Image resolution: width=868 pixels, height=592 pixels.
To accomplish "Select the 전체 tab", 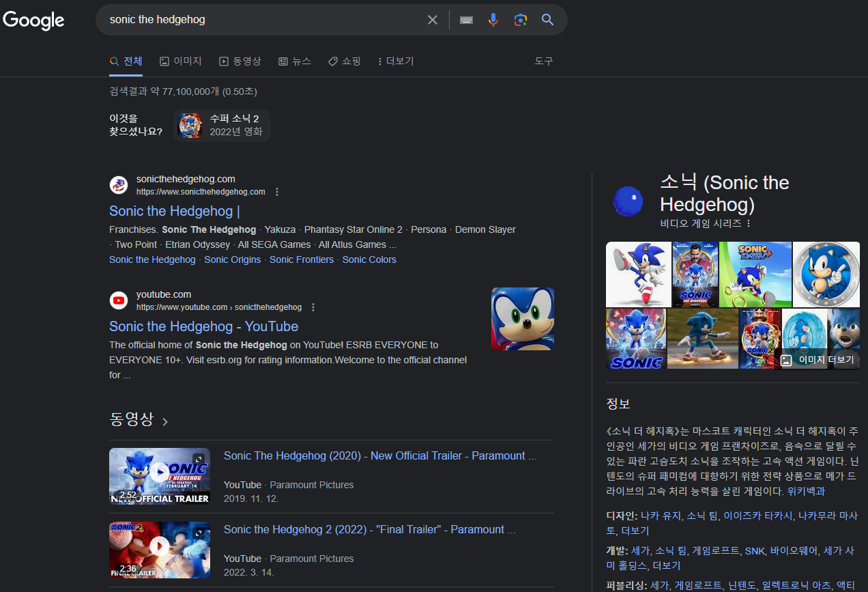I will coord(126,61).
